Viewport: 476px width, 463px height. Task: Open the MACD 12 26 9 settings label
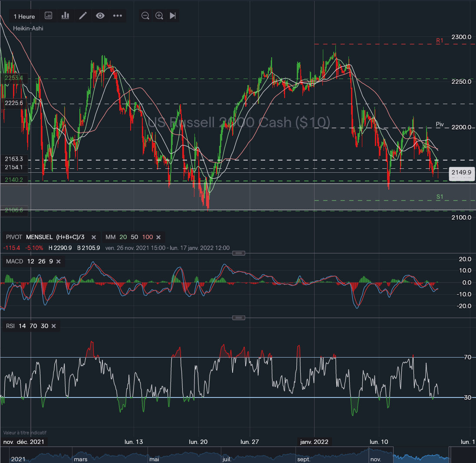[x=29, y=261]
